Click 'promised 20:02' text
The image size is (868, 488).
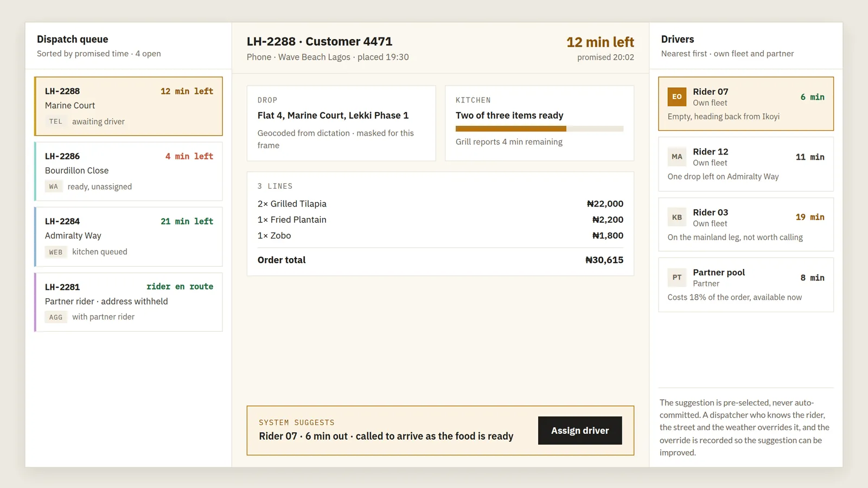605,57
